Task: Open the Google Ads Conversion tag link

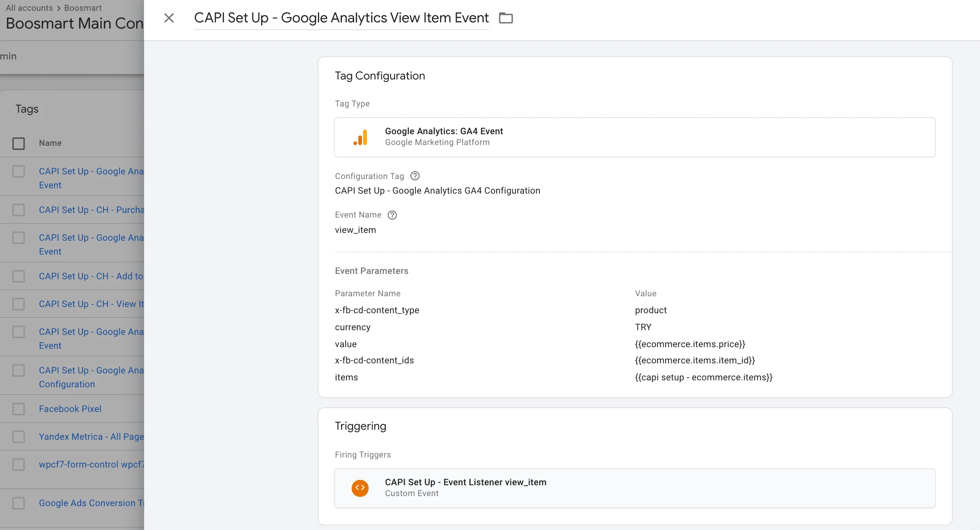Action: [91, 503]
